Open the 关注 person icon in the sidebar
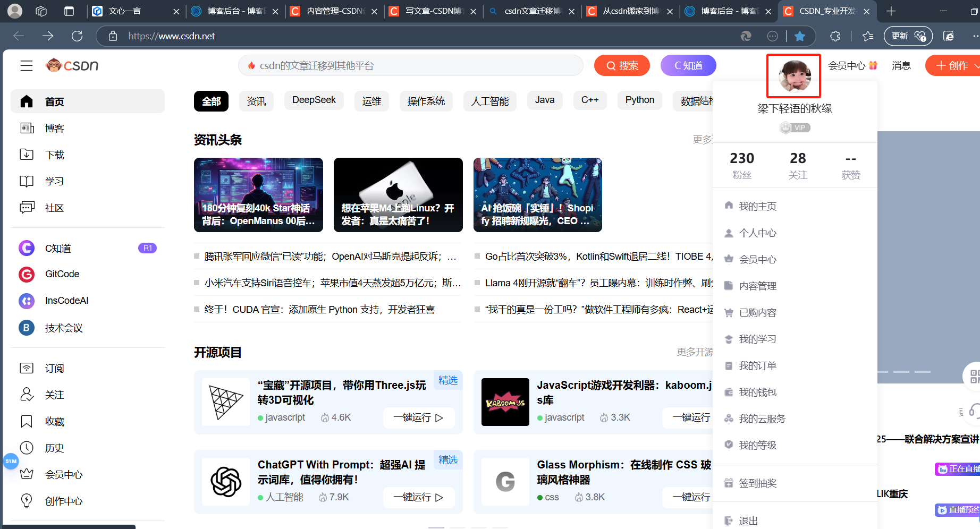Image resolution: width=980 pixels, height=529 pixels. click(x=27, y=395)
